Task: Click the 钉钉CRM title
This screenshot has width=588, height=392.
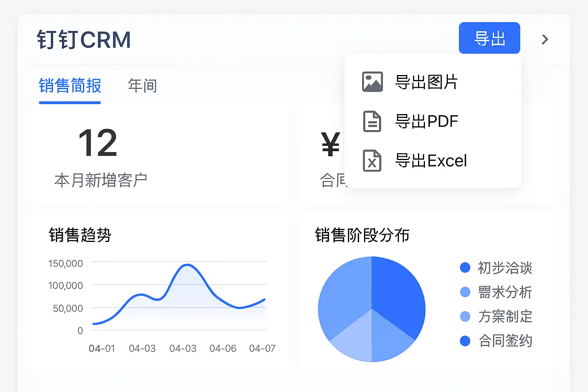Action: pos(84,40)
